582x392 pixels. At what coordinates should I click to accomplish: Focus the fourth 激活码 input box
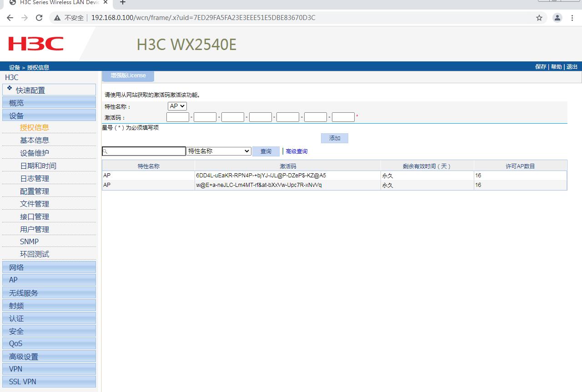tap(261, 117)
